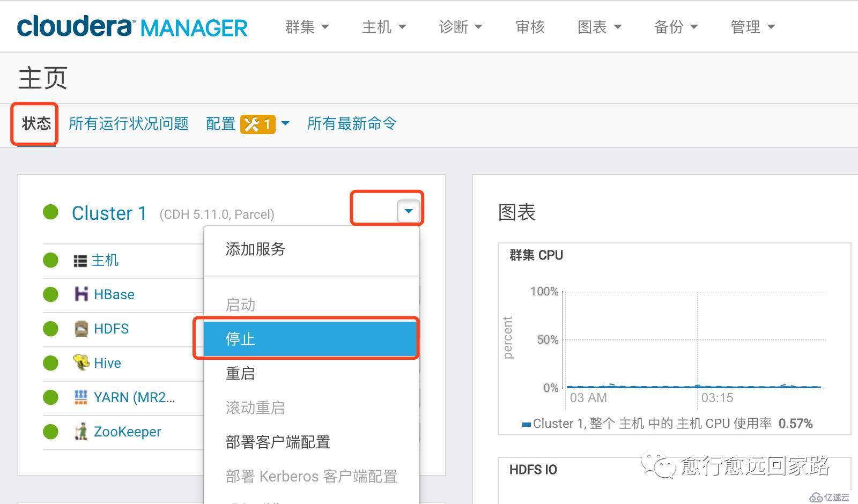Open 所有最新命令 tab
Viewport: 858px width, 504px height.
pyautogui.click(x=352, y=124)
